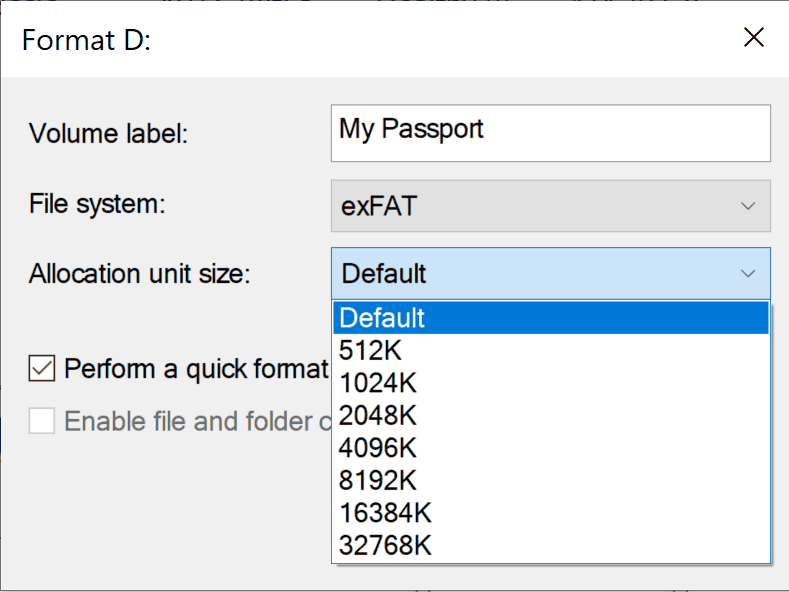The width and height of the screenshot is (789, 592).
Task: Click the File system dropdown chevron arrow
Action: (x=748, y=206)
